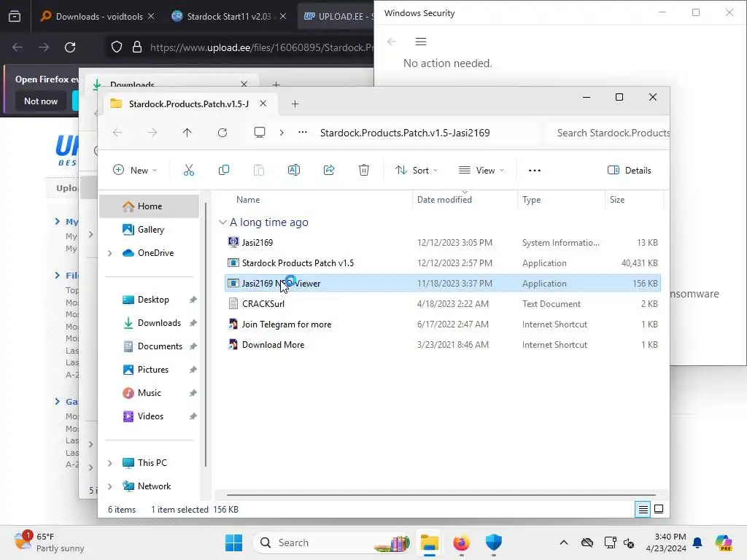Open the Sort dropdown menu
This screenshot has height=560, width=747.
pos(416,170)
